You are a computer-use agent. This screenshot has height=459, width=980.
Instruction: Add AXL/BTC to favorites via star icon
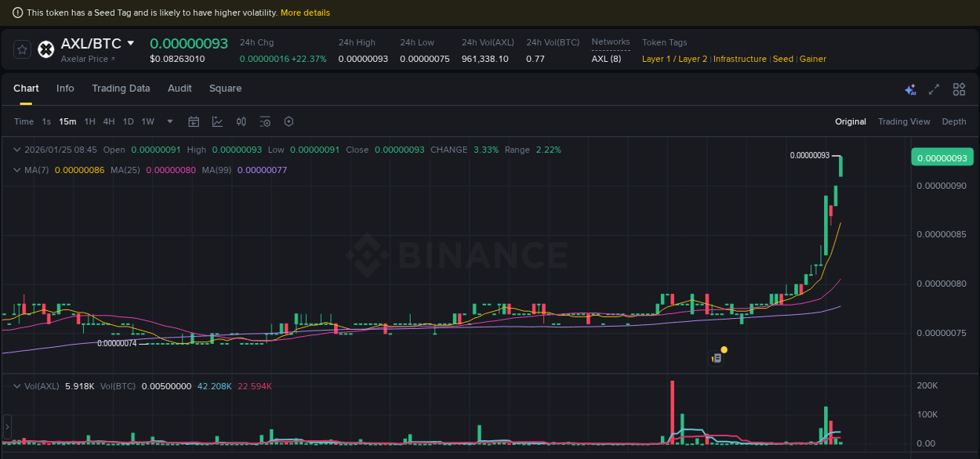click(x=22, y=49)
